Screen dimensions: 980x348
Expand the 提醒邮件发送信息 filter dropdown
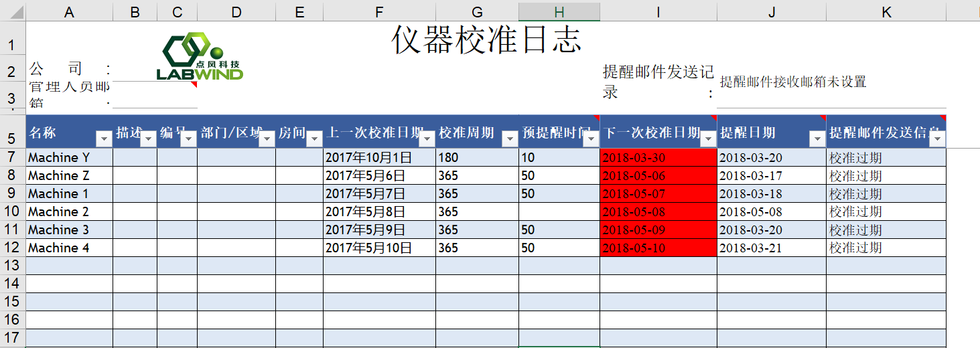coord(937,139)
